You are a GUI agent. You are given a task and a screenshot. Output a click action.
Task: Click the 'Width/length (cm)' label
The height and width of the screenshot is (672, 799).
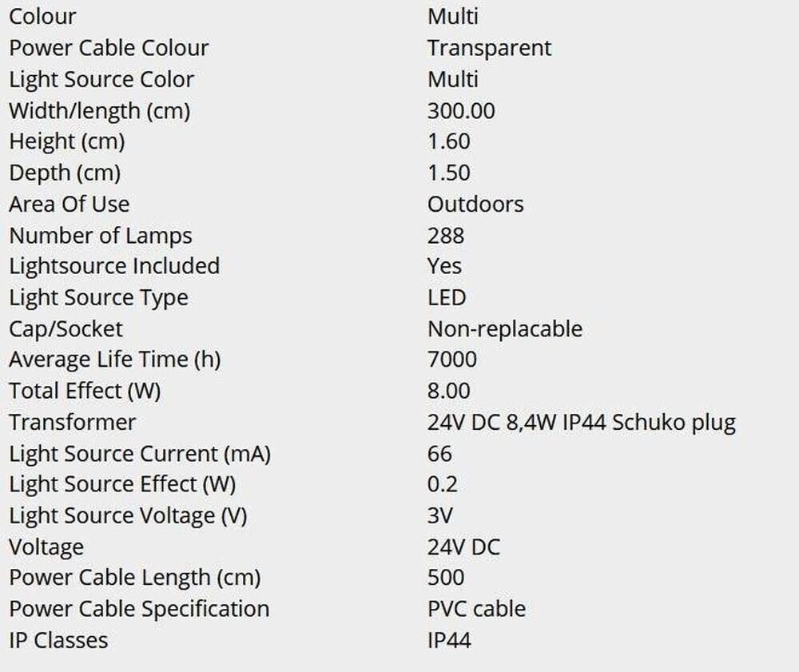(x=99, y=110)
